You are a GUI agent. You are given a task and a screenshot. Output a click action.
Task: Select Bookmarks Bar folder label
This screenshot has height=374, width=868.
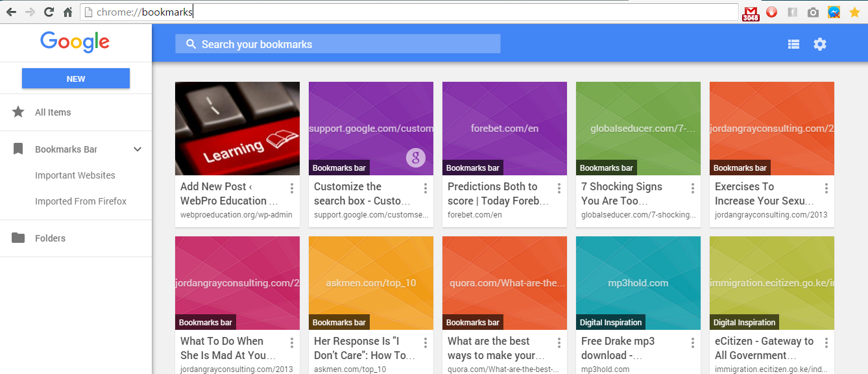[x=66, y=149]
